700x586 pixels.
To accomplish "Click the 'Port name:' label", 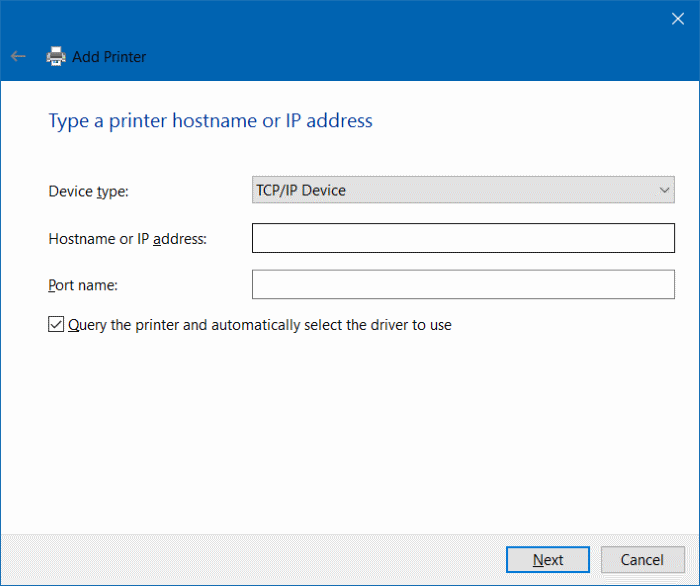I will point(83,286).
